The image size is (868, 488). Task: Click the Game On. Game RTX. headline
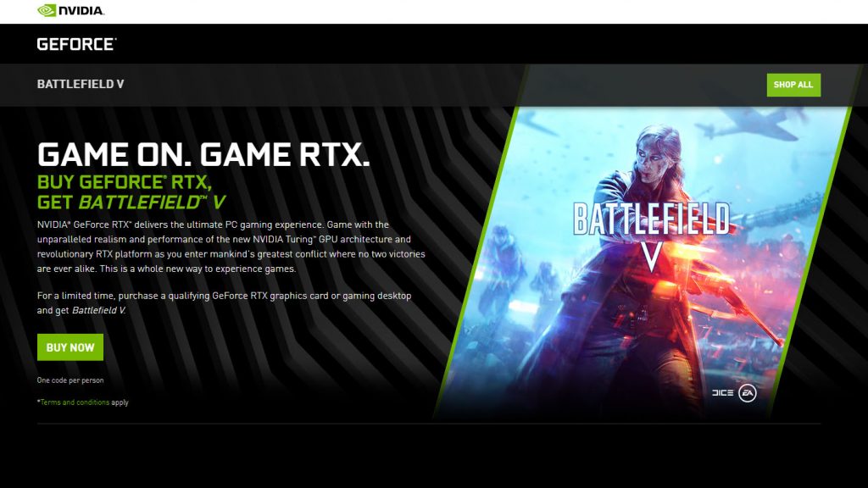click(203, 154)
